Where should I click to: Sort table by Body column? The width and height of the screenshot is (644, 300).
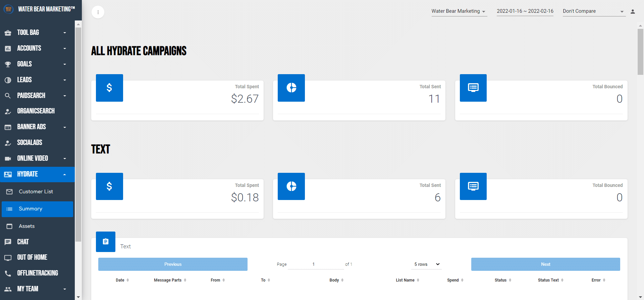click(x=336, y=280)
